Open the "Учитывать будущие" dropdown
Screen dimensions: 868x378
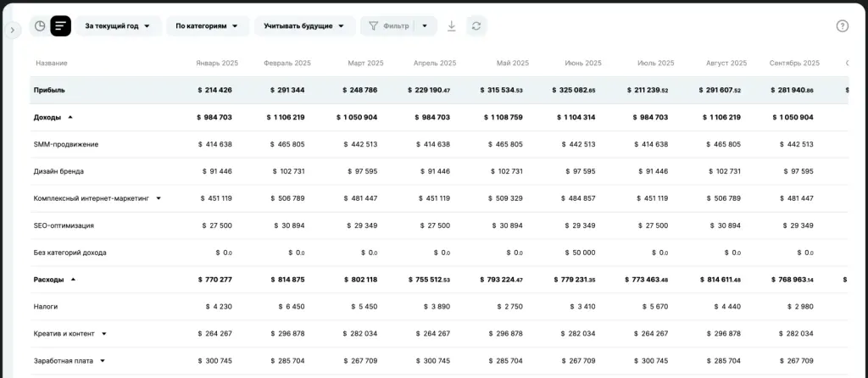click(x=304, y=26)
